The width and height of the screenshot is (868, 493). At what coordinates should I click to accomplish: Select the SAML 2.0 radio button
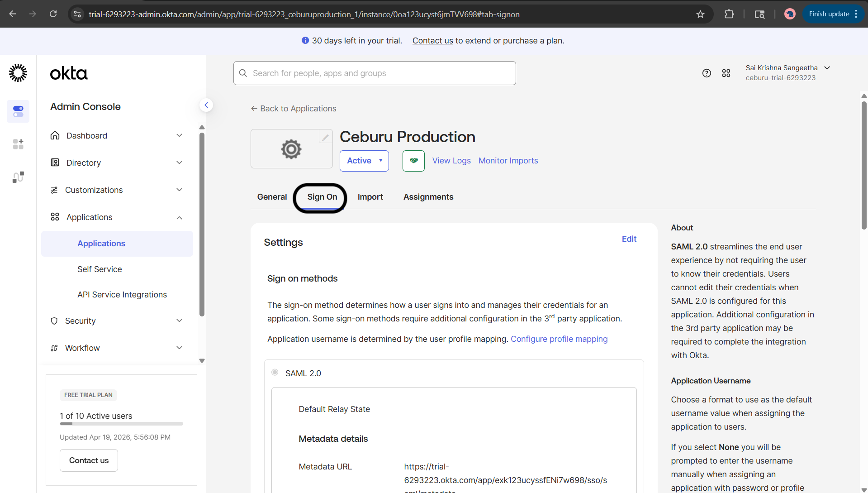(x=275, y=372)
